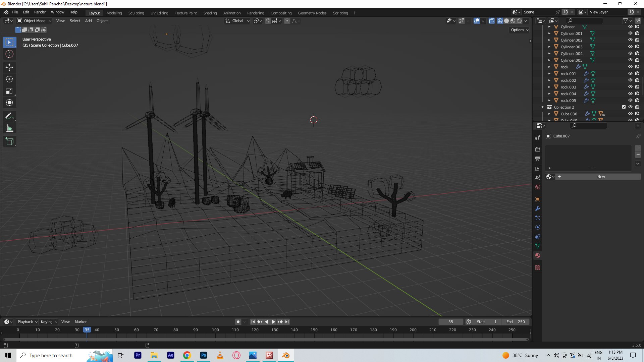Select the Move tool
The width and height of the screenshot is (644, 362).
(9, 67)
